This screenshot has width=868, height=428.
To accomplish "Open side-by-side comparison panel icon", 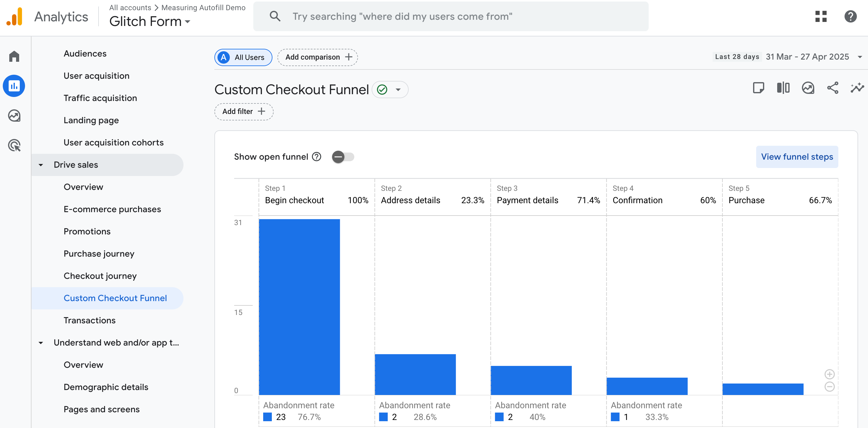I will (782, 88).
